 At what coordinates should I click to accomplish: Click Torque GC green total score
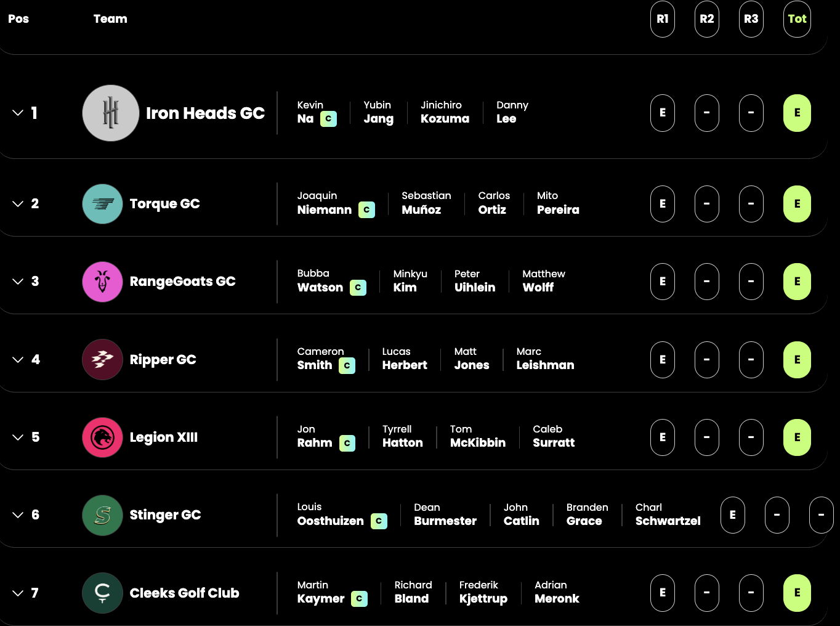[x=797, y=204]
